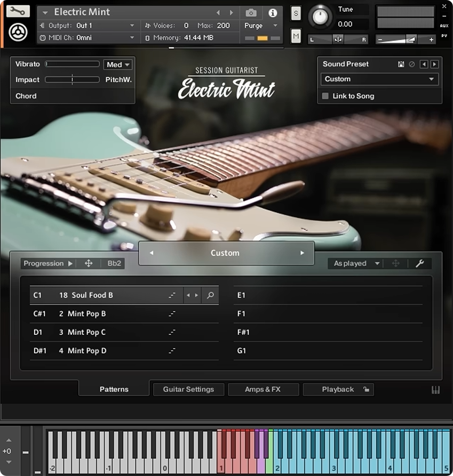Save the sound preset with the floppy disk icon
Screen dimensions: 453x476
401,64
